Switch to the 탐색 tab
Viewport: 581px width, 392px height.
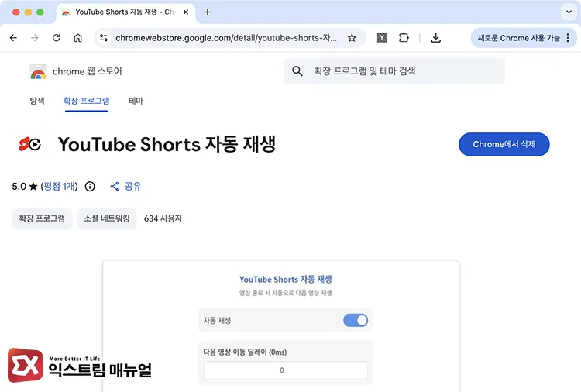click(x=37, y=101)
